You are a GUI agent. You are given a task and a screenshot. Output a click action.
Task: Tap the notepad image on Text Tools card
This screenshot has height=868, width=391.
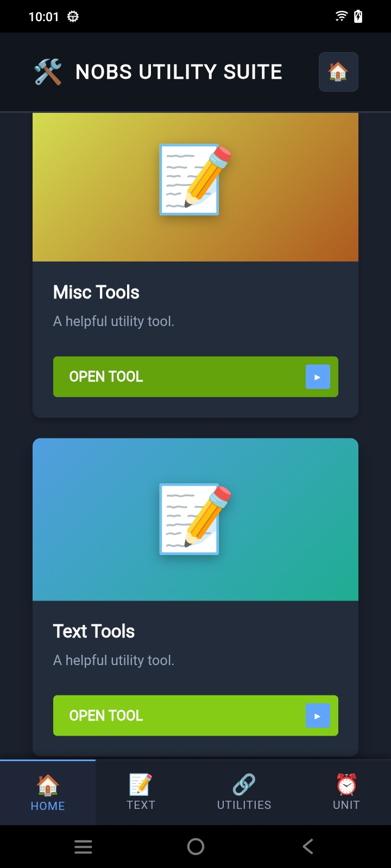195,519
